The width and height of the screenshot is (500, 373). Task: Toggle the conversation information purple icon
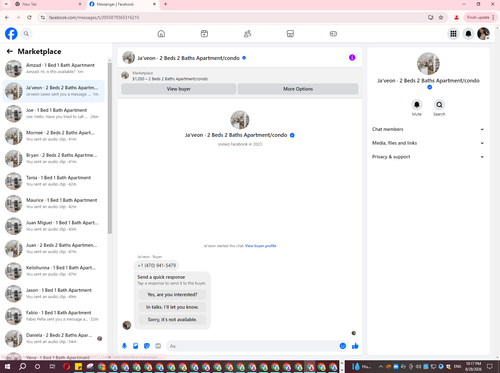352,58
